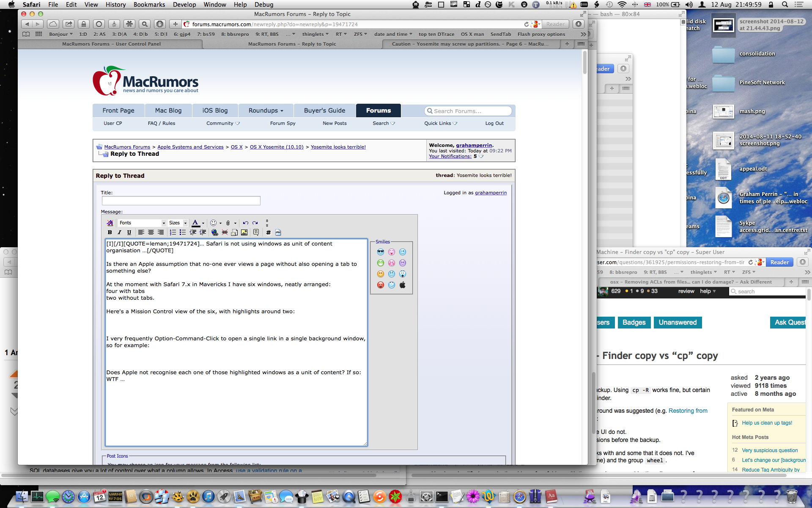
Task: Toggle bold formatting in message editor
Action: pyautogui.click(x=110, y=232)
